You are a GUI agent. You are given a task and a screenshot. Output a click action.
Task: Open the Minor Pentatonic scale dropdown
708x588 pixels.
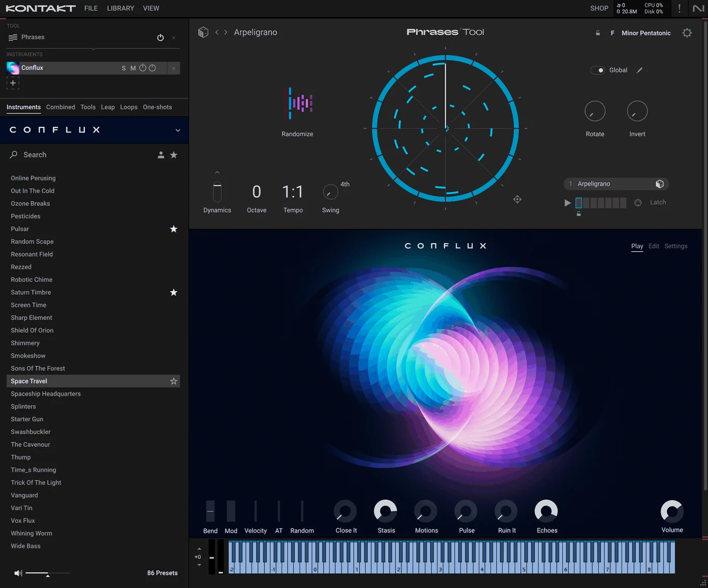[x=646, y=33]
